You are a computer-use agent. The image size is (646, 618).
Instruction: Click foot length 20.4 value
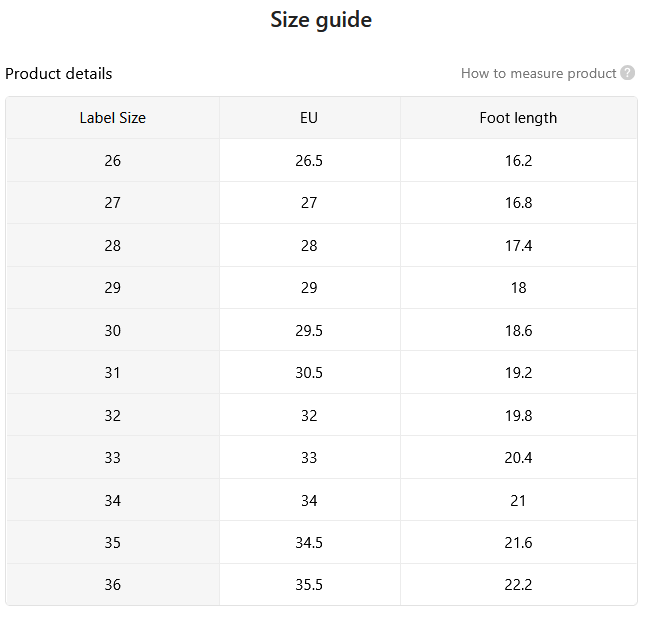518,457
